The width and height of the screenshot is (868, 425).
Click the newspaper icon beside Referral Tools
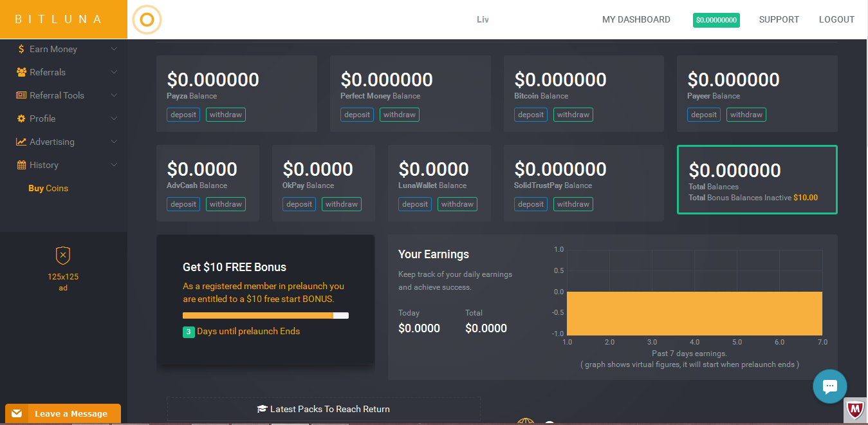click(x=21, y=95)
